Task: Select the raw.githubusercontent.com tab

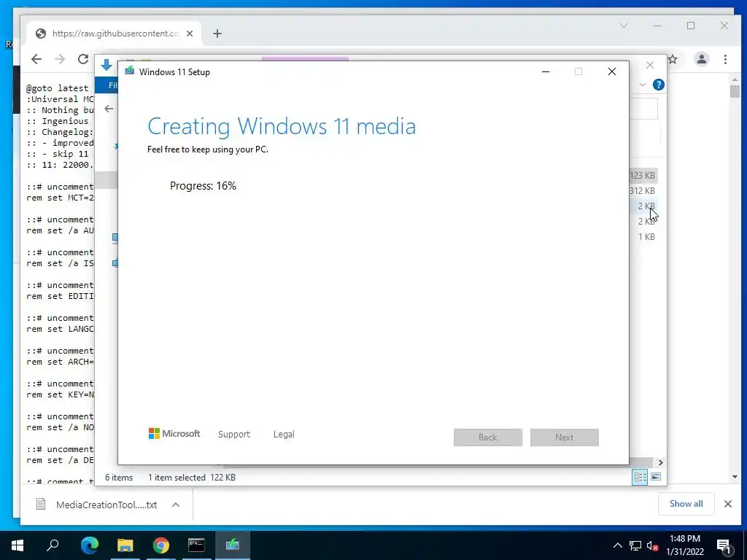Action: point(113,34)
